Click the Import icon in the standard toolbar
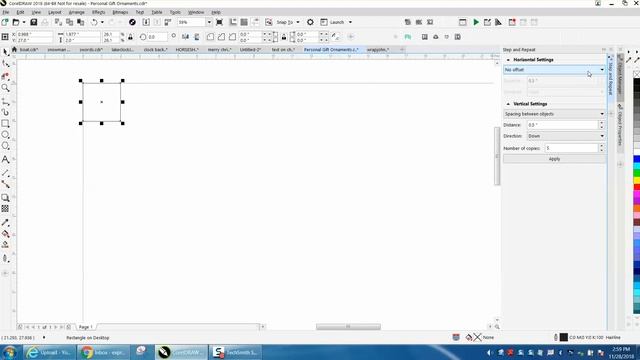640x360 pixels. tap(146, 22)
